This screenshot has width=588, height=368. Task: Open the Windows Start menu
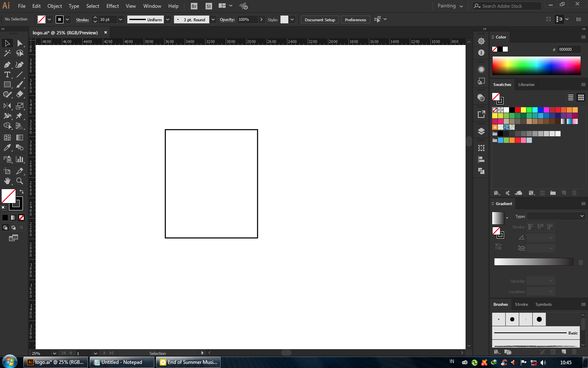[10, 362]
